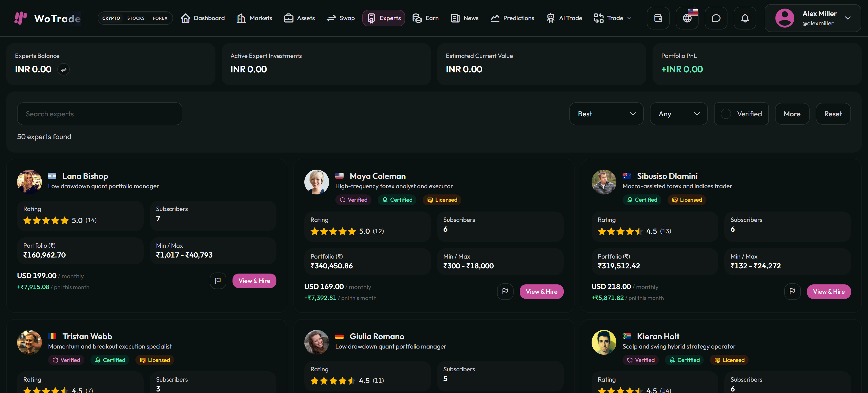
Task: Open the Swap page
Action: click(x=341, y=18)
